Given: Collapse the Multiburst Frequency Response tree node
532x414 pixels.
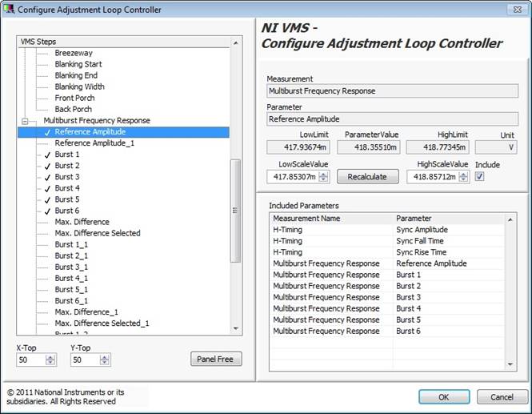Looking at the screenshot, I should [x=25, y=121].
